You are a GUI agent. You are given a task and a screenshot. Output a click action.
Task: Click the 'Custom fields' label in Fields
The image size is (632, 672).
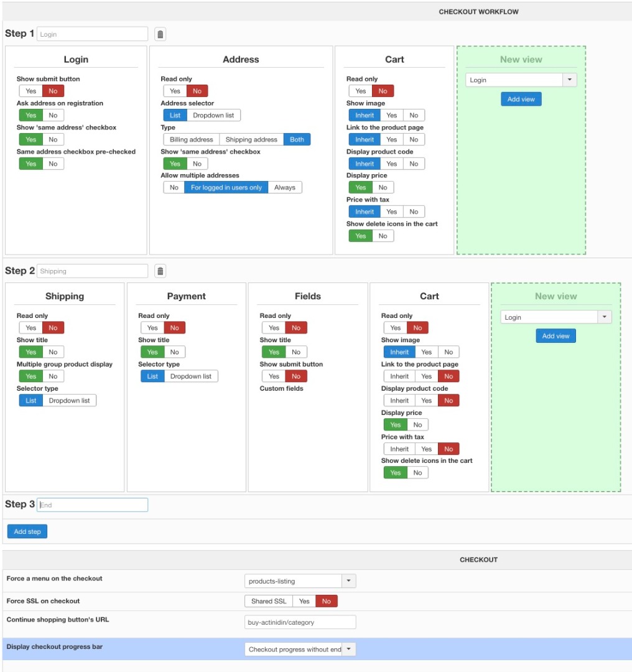pos(282,388)
